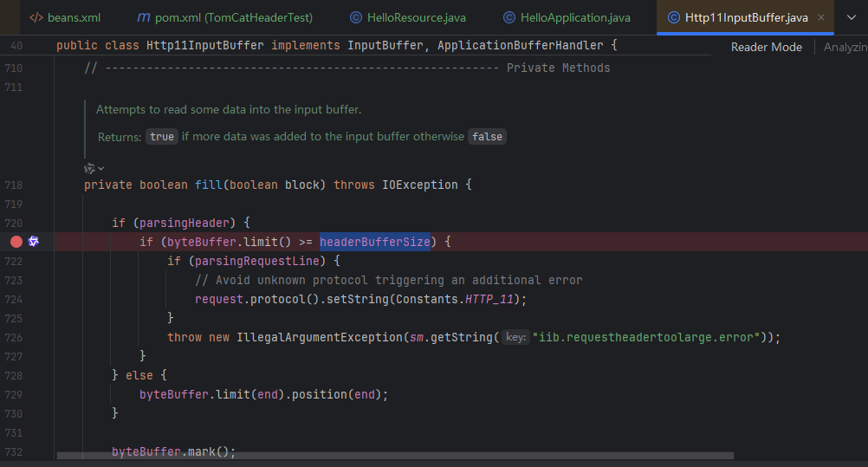Click the AI gutter icon beside the breakpoint
The height and width of the screenshot is (467, 868).
(33, 242)
